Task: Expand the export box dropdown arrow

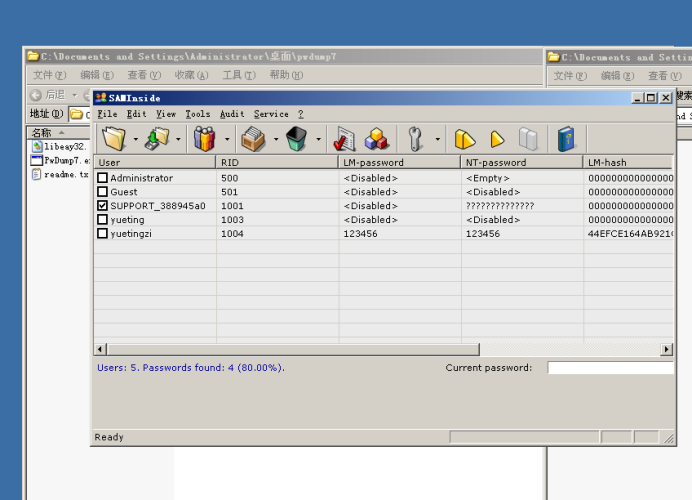Action: pos(276,139)
